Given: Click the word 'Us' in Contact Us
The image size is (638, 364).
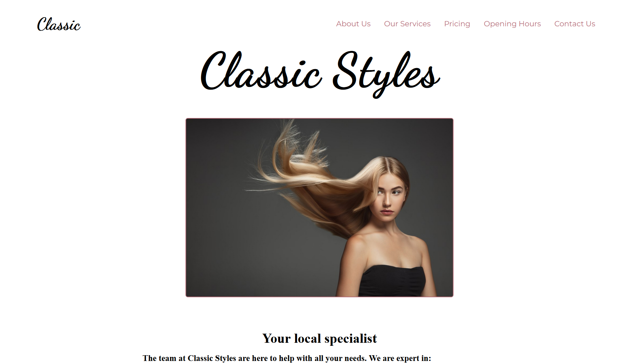Looking at the screenshot, I should pyautogui.click(x=590, y=24).
